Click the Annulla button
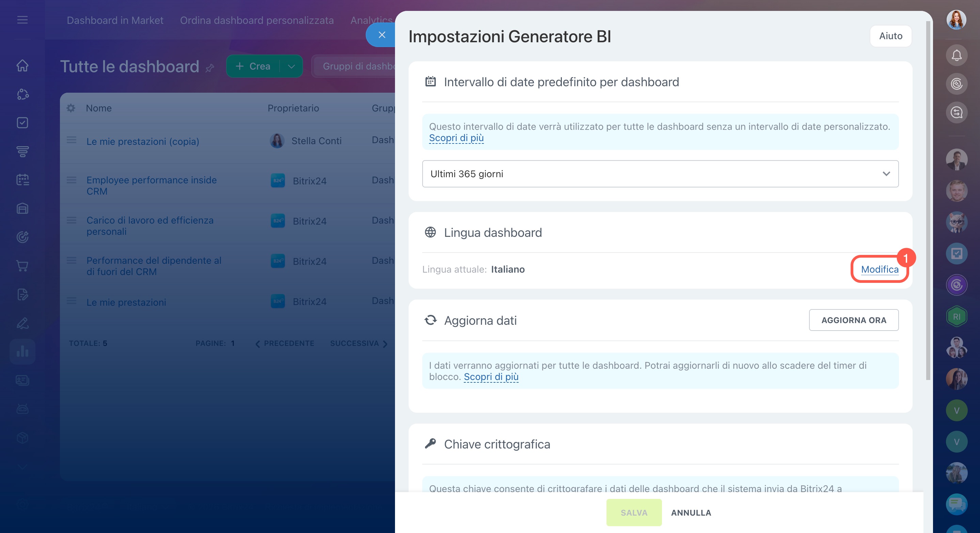 (691, 513)
